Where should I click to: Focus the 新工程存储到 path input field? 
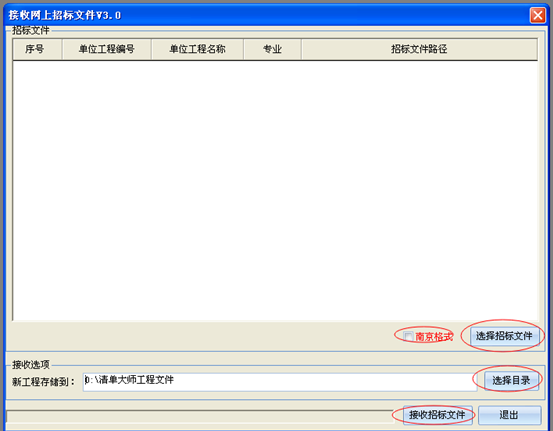(280, 382)
